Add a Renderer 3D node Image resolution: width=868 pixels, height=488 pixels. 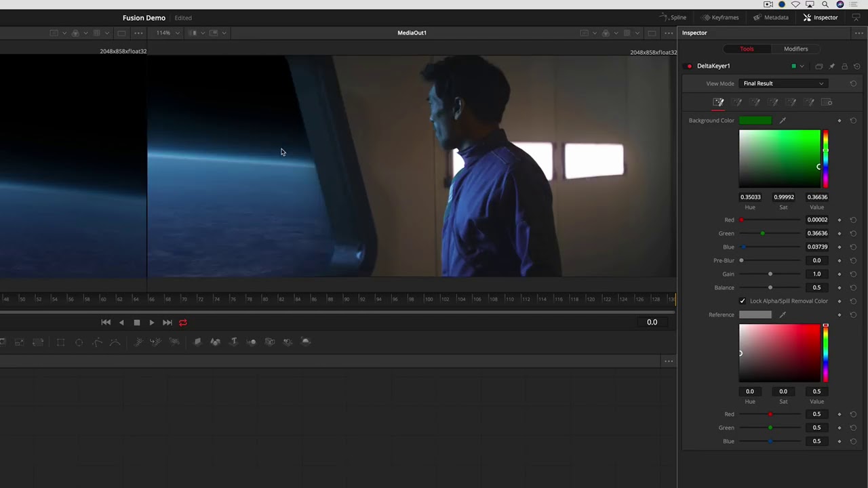(306, 342)
